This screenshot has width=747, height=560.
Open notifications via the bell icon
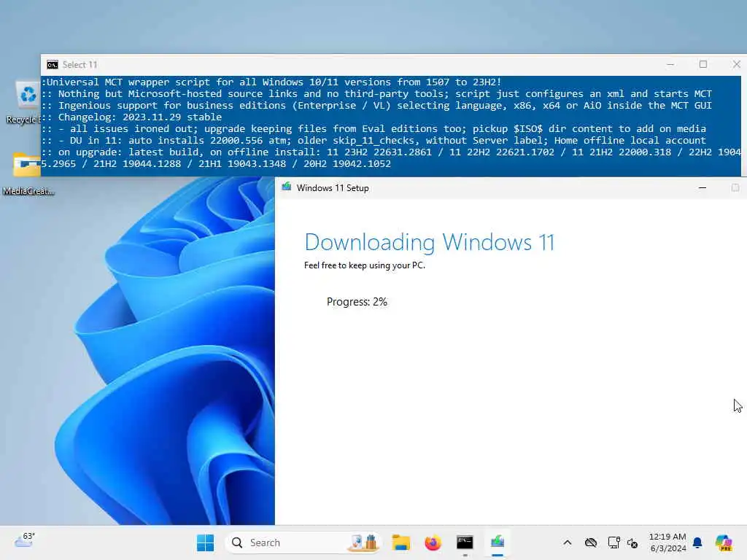[x=697, y=542]
